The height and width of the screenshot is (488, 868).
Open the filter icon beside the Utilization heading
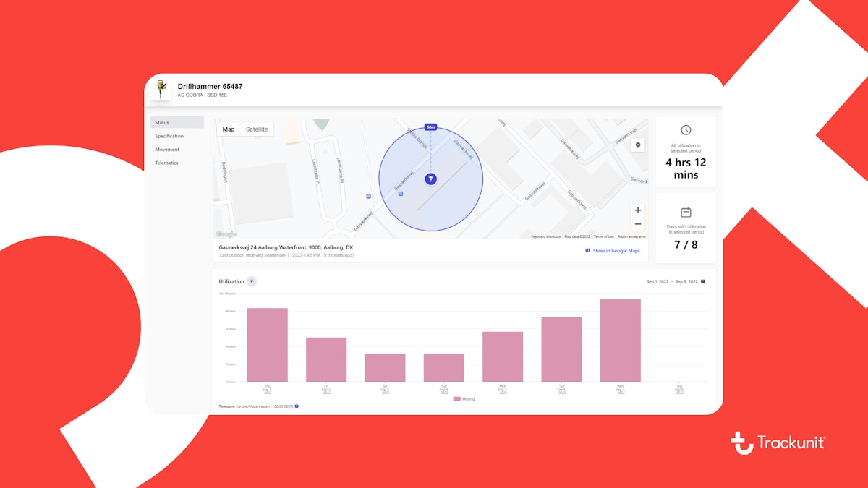pyautogui.click(x=251, y=281)
